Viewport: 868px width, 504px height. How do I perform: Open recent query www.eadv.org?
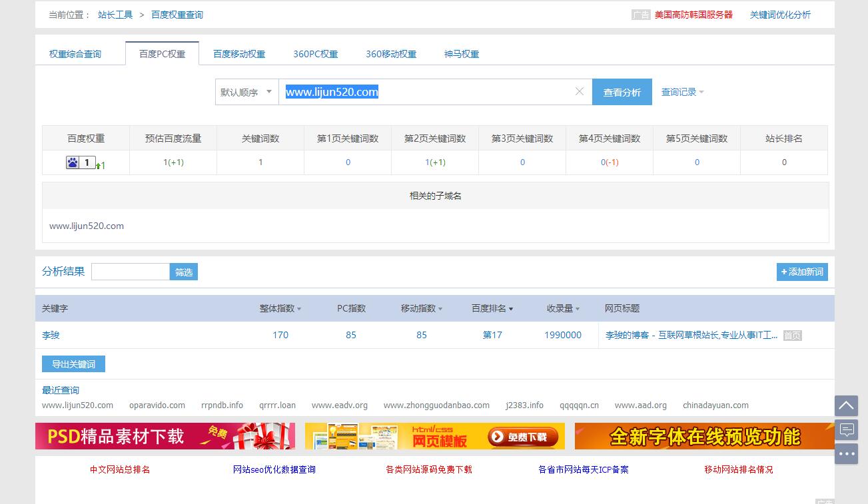340,405
